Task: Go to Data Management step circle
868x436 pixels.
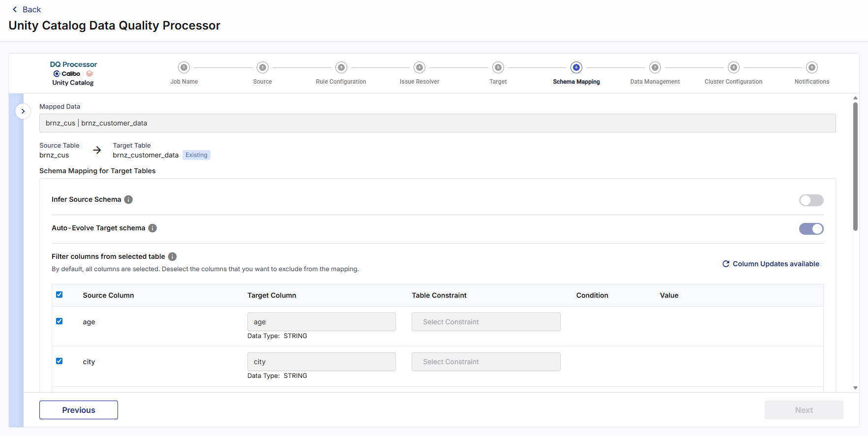Action: pyautogui.click(x=655, y=67)
